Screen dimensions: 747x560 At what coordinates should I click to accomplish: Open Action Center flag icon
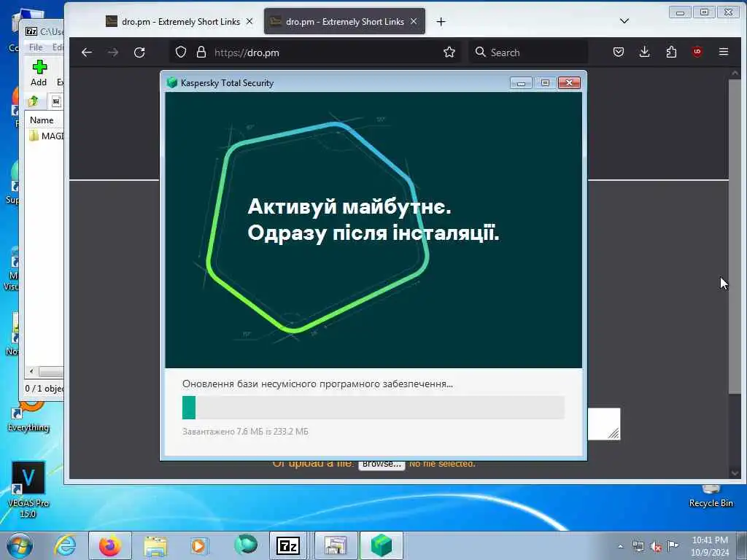(x=673, y=545)
